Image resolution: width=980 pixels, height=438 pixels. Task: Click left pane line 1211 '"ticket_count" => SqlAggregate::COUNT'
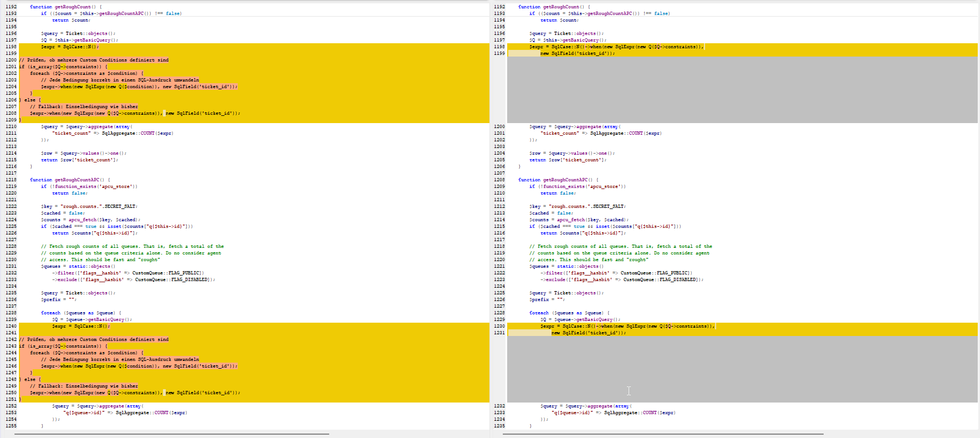pyautogui.click(x=113, y=133)
